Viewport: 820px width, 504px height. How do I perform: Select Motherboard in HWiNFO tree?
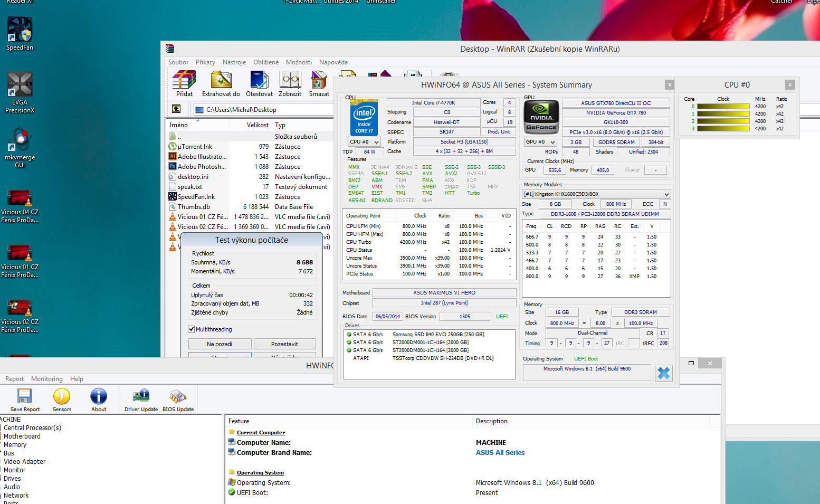tap(22, 436)
